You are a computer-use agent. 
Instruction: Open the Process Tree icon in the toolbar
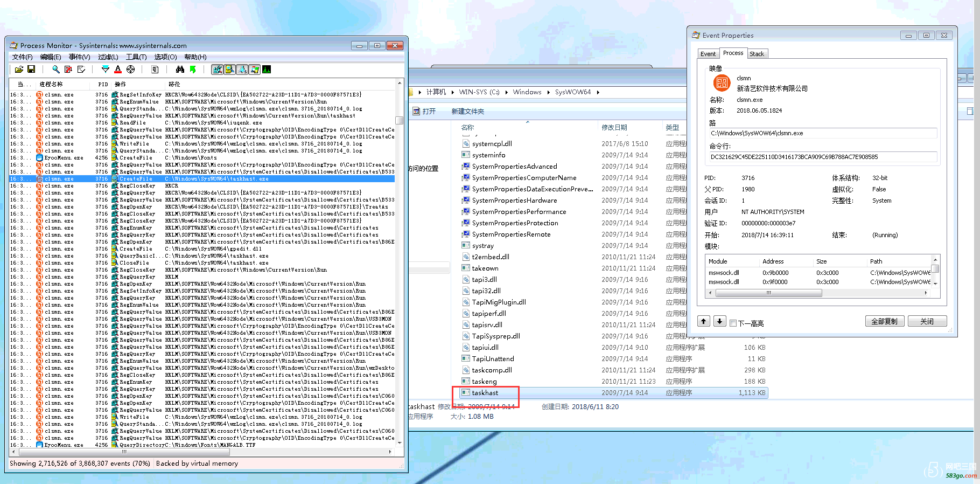155,70
